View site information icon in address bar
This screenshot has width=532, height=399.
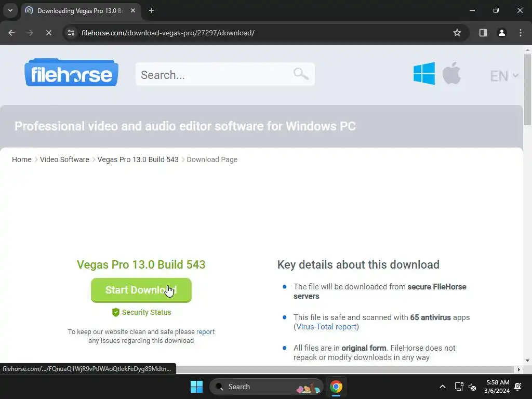[71, 33]
